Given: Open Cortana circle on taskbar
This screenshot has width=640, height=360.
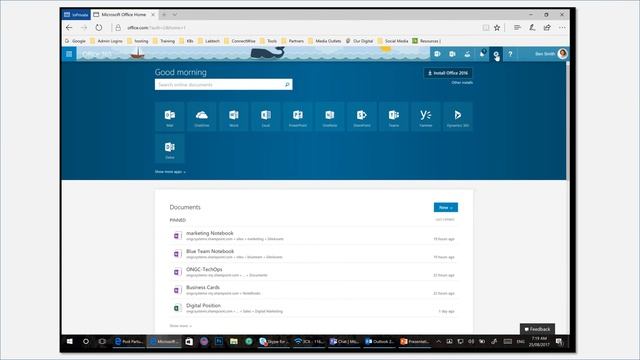Looking at the screenshot, I should click(x=86, y=341).
